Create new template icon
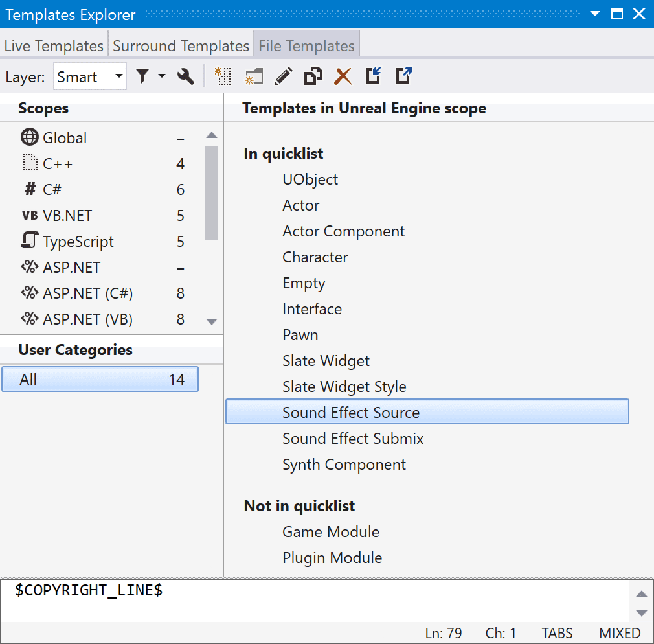This screenshot has height=644, width=654. 223,76
